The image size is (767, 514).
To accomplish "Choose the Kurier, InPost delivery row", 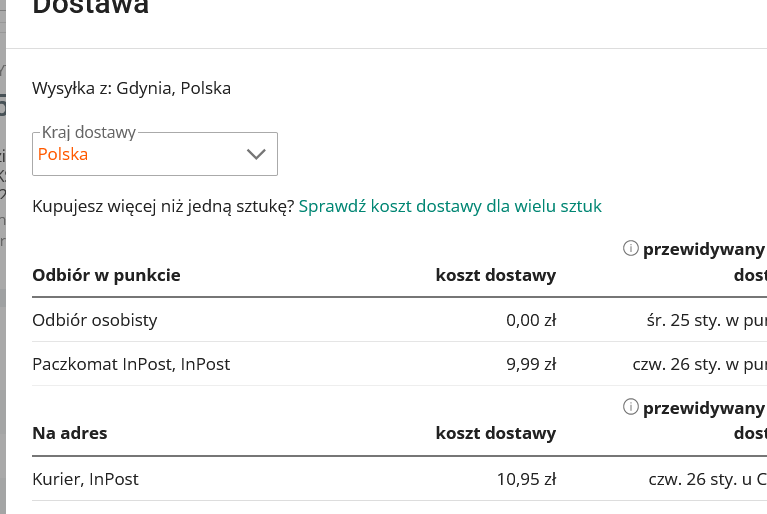I will tap(85, 479).
